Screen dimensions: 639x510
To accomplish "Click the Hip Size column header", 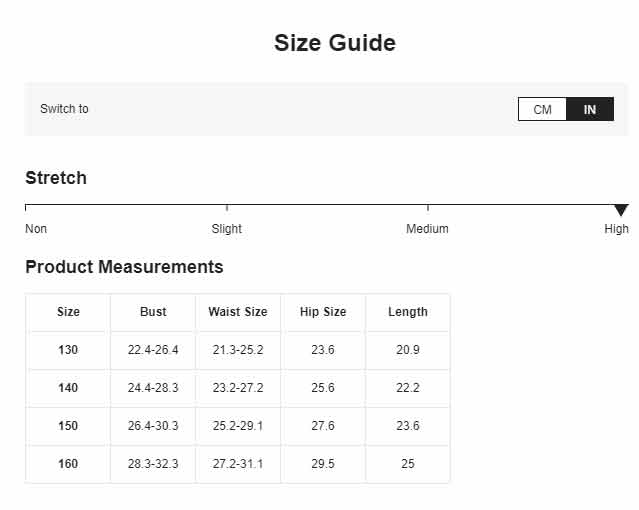I will (323, 312).
